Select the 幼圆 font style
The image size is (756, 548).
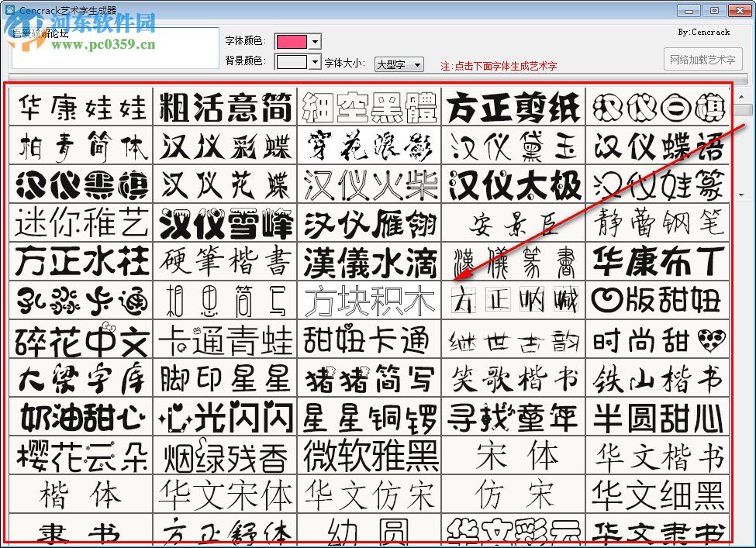(369, 529)
